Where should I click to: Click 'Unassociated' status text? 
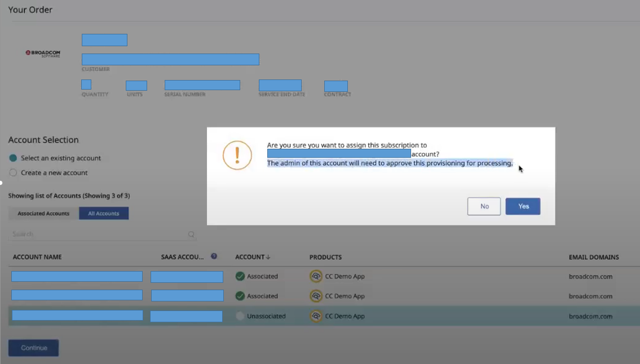(x=266, y=316)
